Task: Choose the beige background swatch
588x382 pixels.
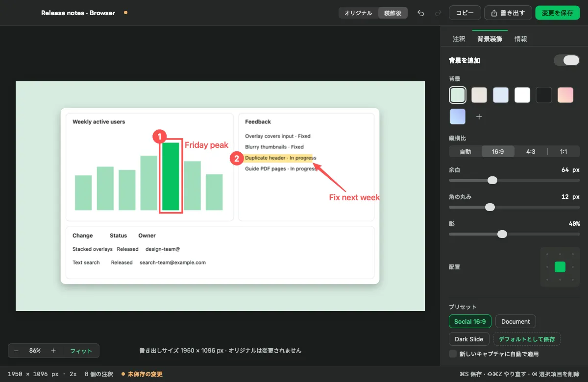Action: [479, 95]
